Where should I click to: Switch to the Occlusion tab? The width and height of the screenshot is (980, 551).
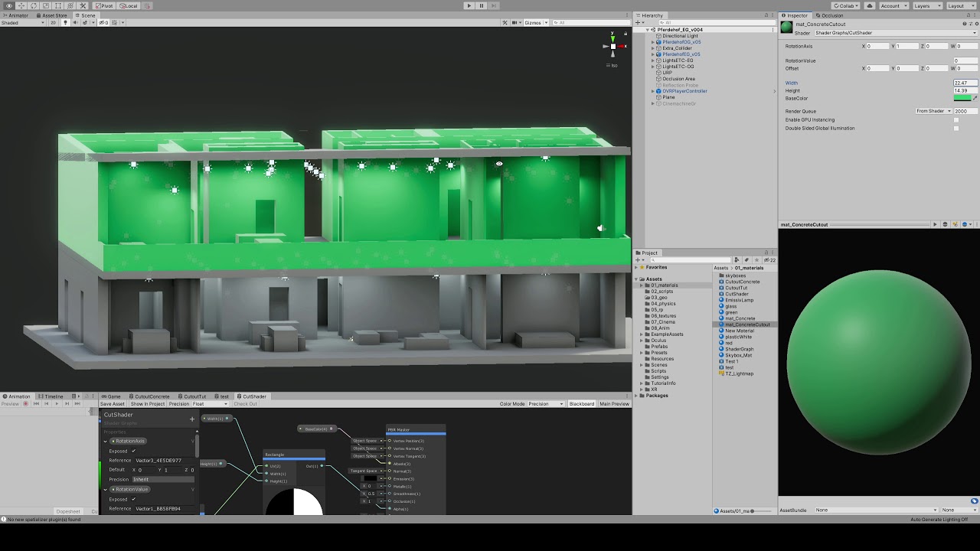pos(831,15)
